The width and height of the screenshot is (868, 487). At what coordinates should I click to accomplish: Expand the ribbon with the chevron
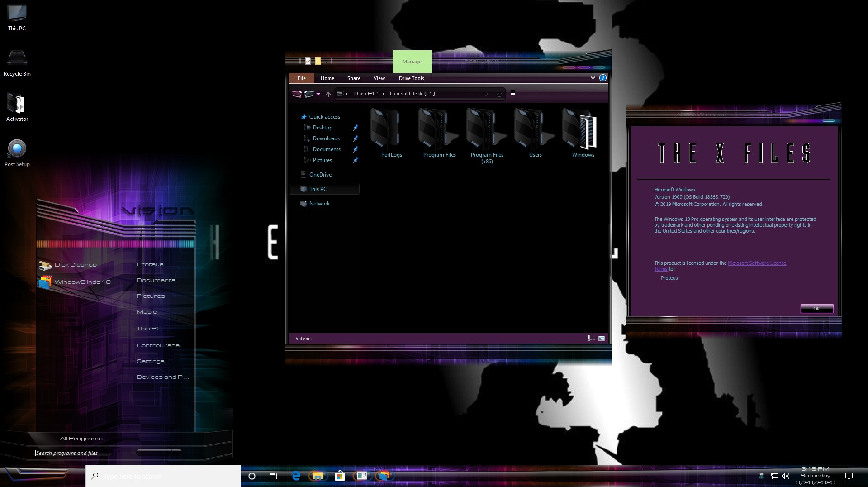coord(593,78)
